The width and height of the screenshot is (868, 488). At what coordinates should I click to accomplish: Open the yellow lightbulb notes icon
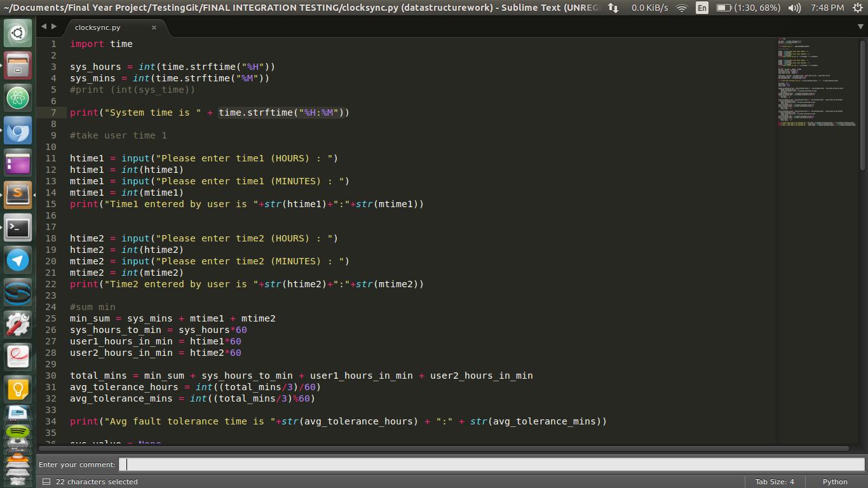pyautogui.click(x=18, y=389)
